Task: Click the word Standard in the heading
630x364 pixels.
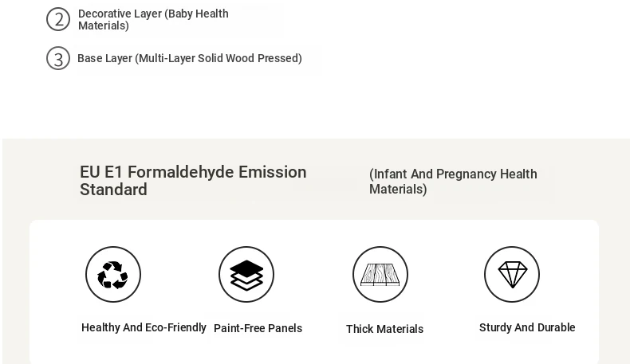Action: (x=113, y=190)
